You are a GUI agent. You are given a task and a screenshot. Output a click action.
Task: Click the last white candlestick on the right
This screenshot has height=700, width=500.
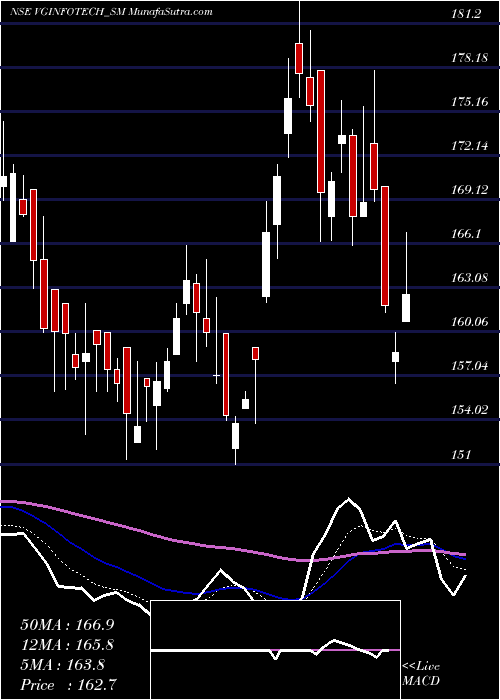point(406,308)
